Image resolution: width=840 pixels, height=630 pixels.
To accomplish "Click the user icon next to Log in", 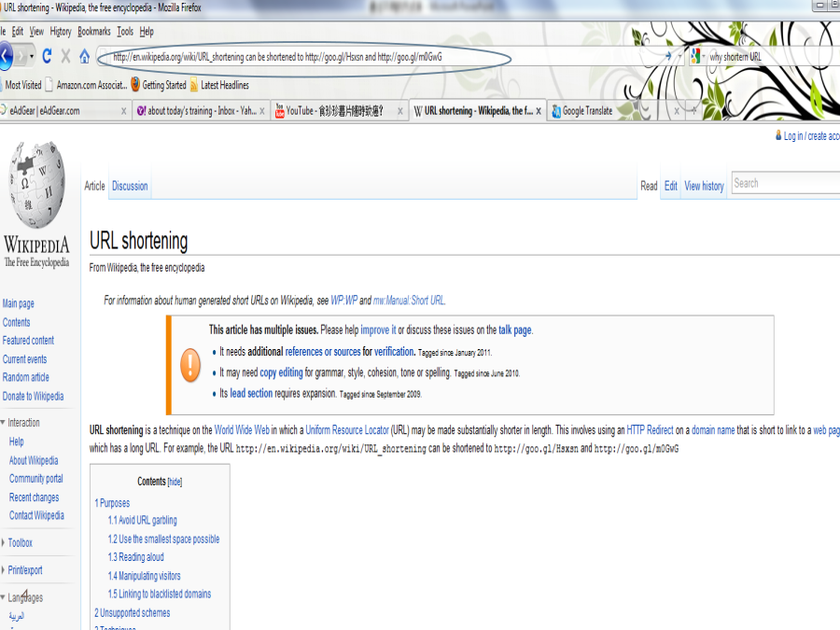I will pyautogui.click(x=778, y=135).
